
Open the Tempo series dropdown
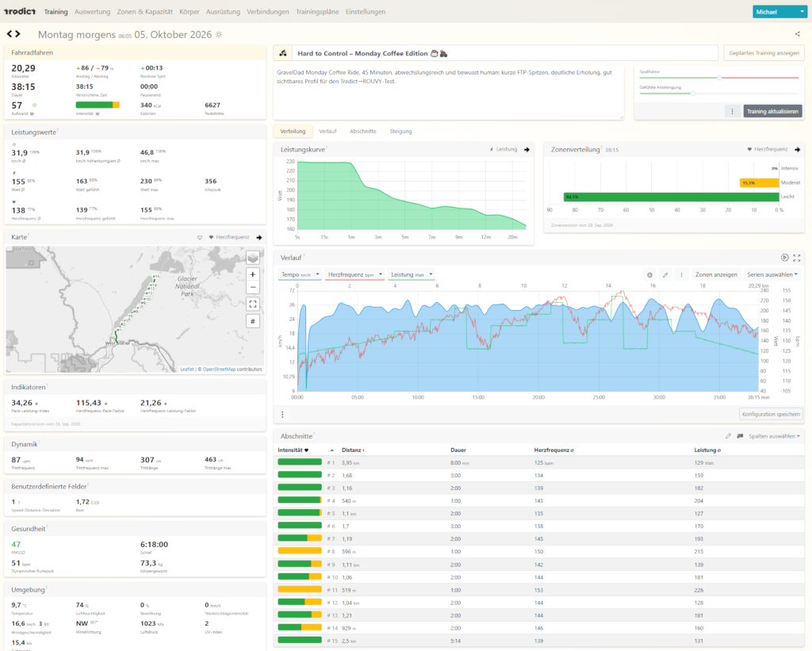pos(300,274)
